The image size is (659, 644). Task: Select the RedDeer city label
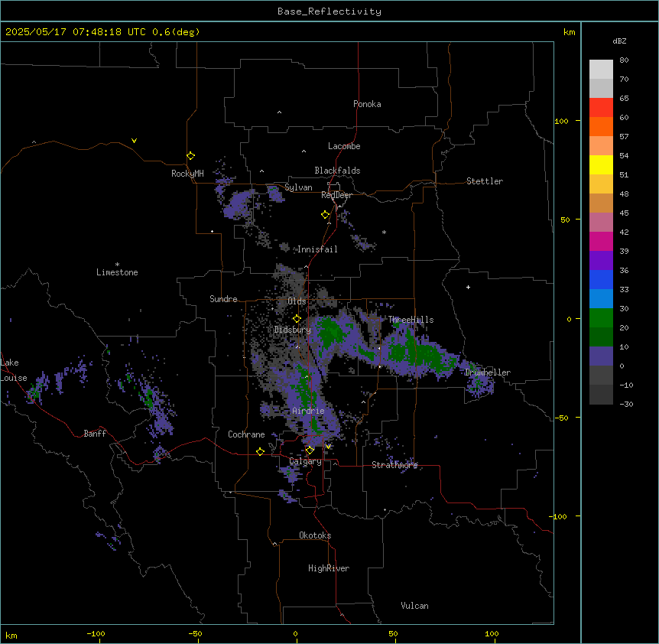click(336, 195)
